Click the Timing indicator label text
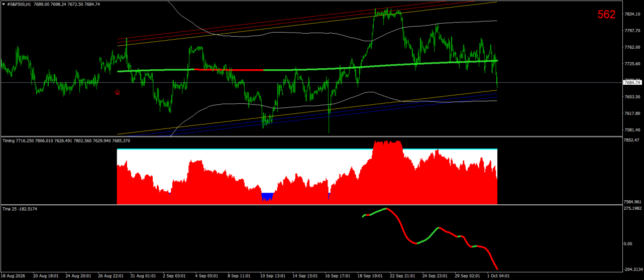The image size is (644, 280). (66, 141)
